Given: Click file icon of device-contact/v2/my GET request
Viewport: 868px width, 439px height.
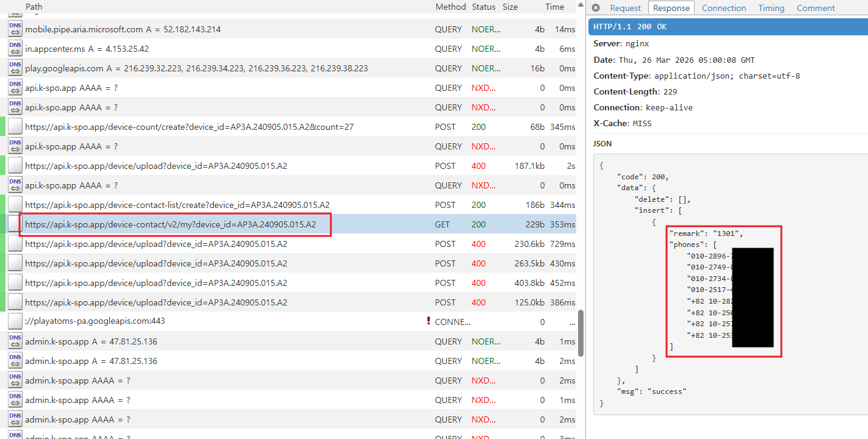Looking at the screenshot, I should pyautogui.click(x=14, y=224).
